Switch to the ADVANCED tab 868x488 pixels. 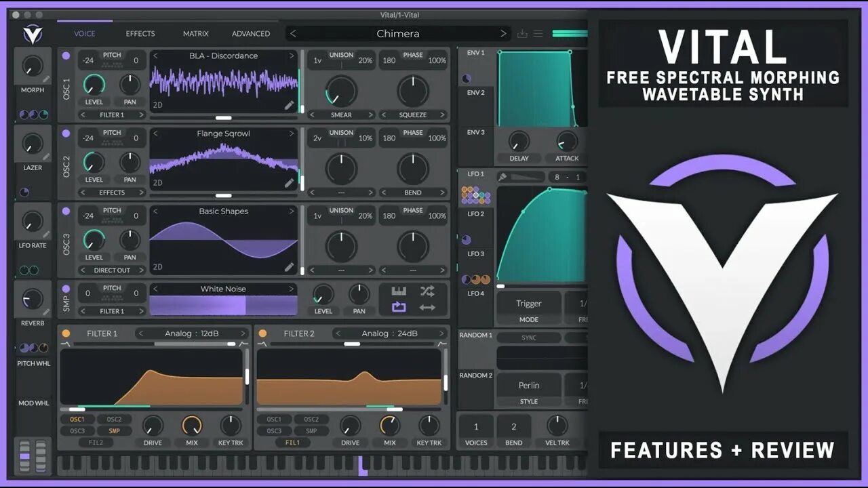click(251, 33)
